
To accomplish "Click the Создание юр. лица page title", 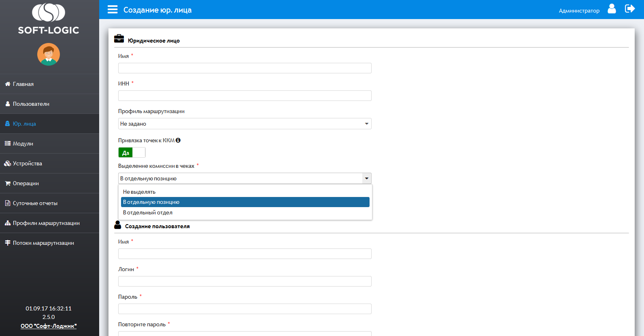I will tap(157, 10).
